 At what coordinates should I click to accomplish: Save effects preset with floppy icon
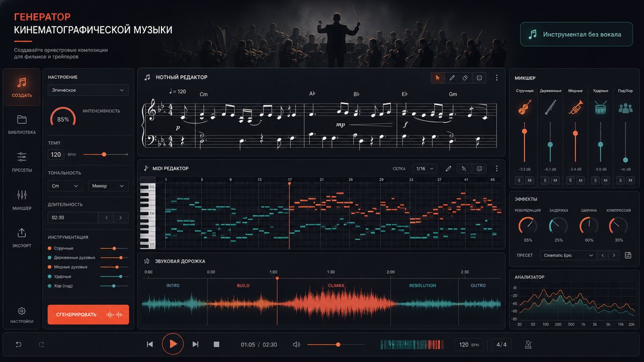(x=628, y=255)
